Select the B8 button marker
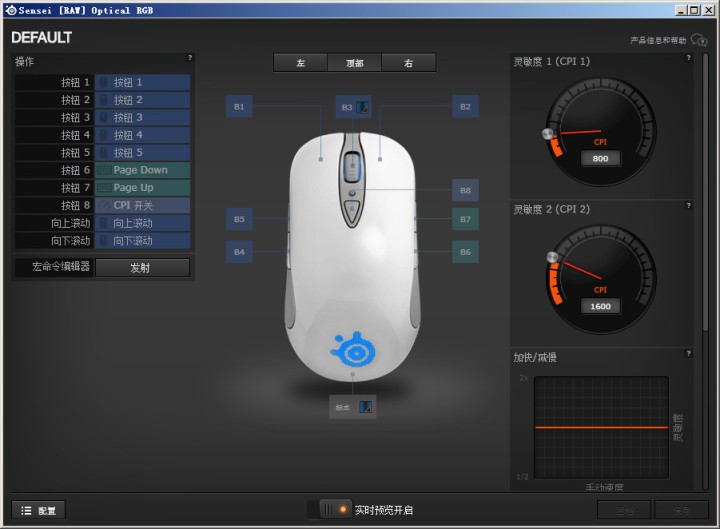This screenshot has height=529, width=720. [465, 190]
